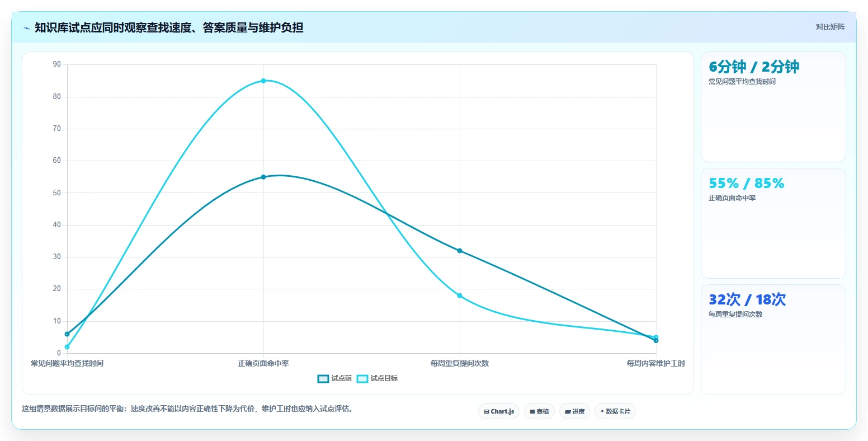Select the 进度 pill button

pyautogui.click(x=574, y=411)
